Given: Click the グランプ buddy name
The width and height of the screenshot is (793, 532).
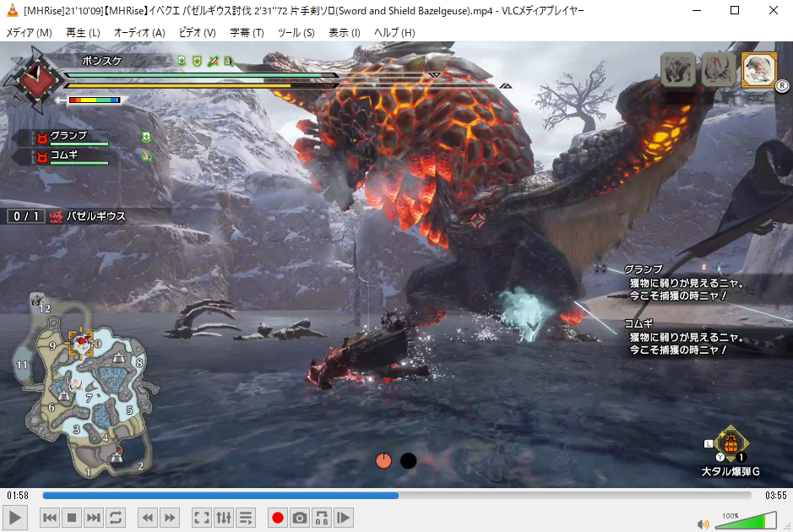Looking at the screenshot, I should pyautogui.click(x=68, y=135).
